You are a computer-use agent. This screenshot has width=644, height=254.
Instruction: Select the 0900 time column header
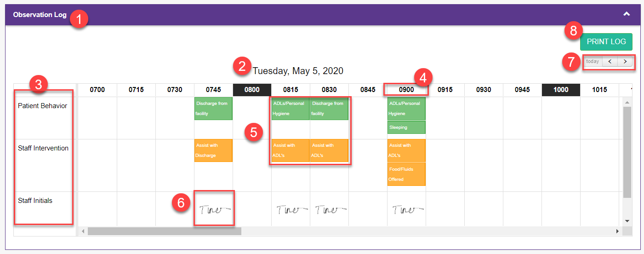(x=406, y=90)
